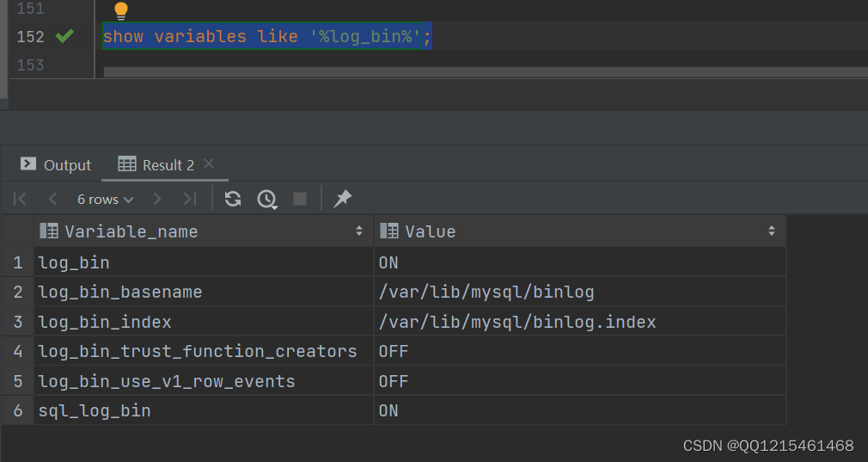Reload the result page
The image size is (868, 462).
coord(233,199)
